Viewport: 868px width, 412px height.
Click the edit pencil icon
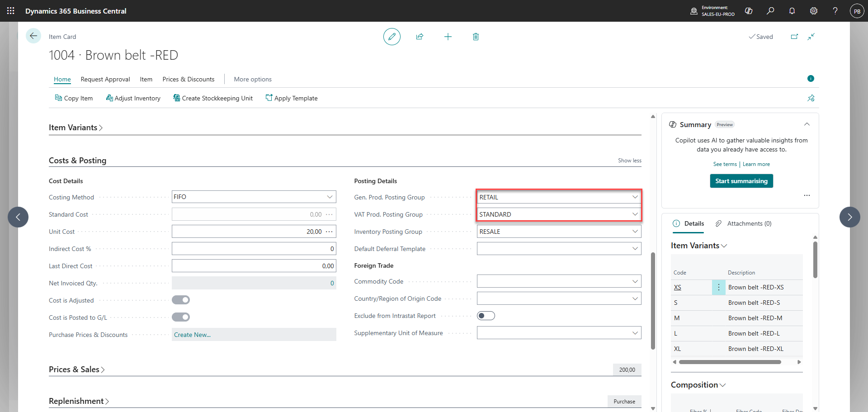point(392,37)
